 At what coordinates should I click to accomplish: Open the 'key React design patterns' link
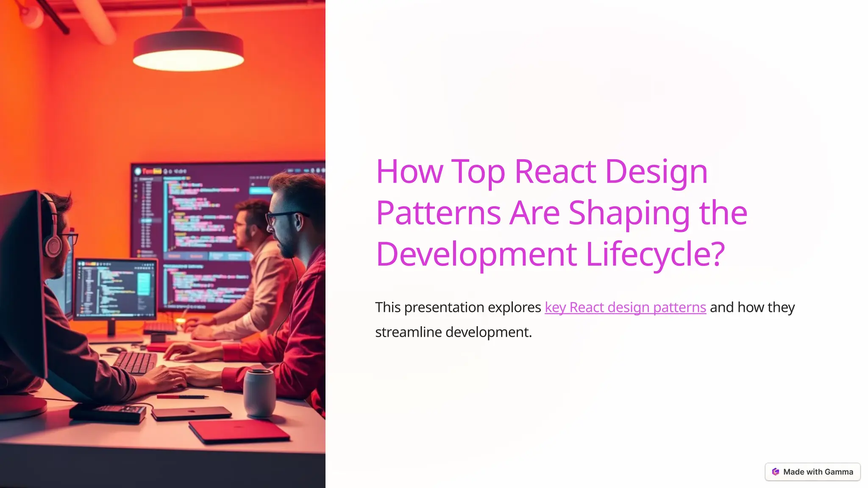625,307
